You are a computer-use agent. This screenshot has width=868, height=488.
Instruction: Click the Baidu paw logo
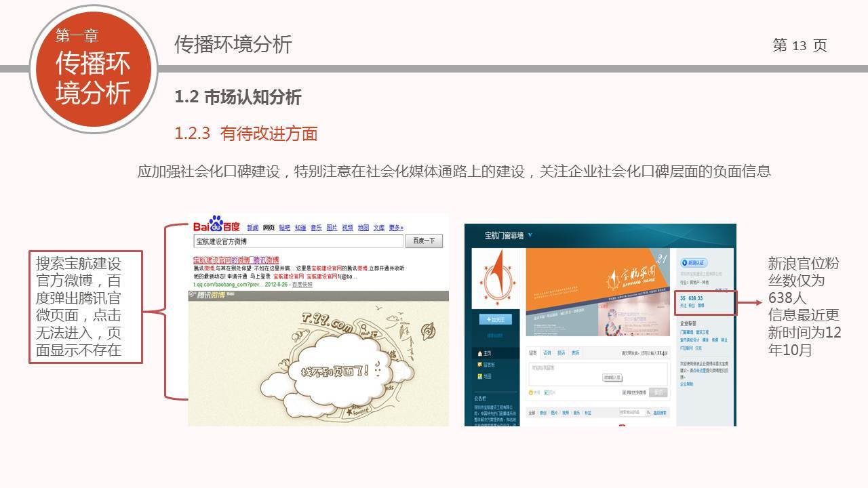point(216,223)
